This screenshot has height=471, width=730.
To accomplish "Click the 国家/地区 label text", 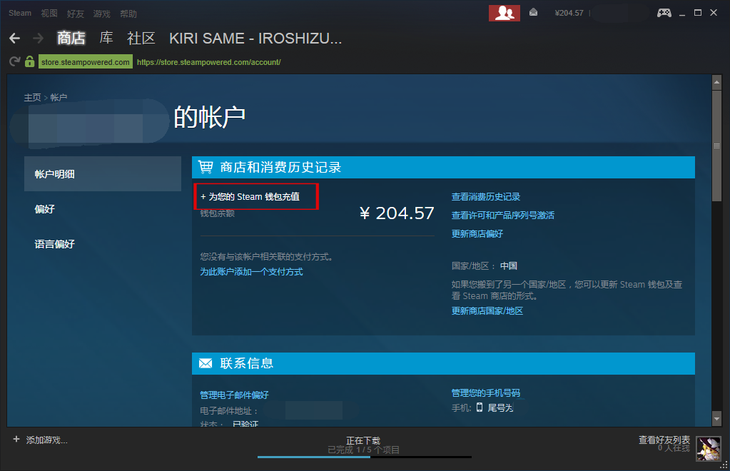I will [473, 266].
